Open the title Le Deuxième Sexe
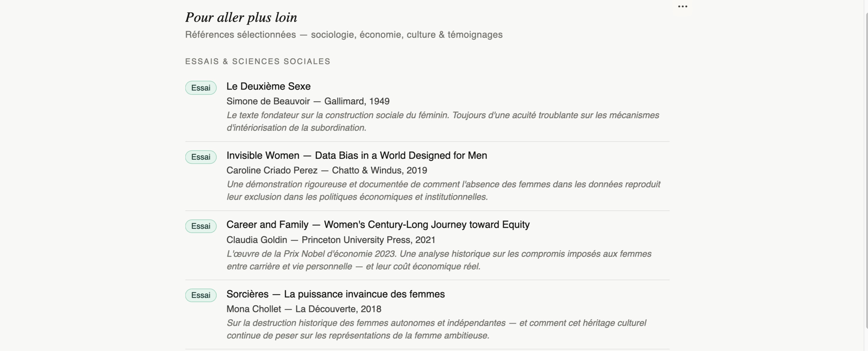Image resolution: width=868 pixels, height=351 pixels. (268, 86)
